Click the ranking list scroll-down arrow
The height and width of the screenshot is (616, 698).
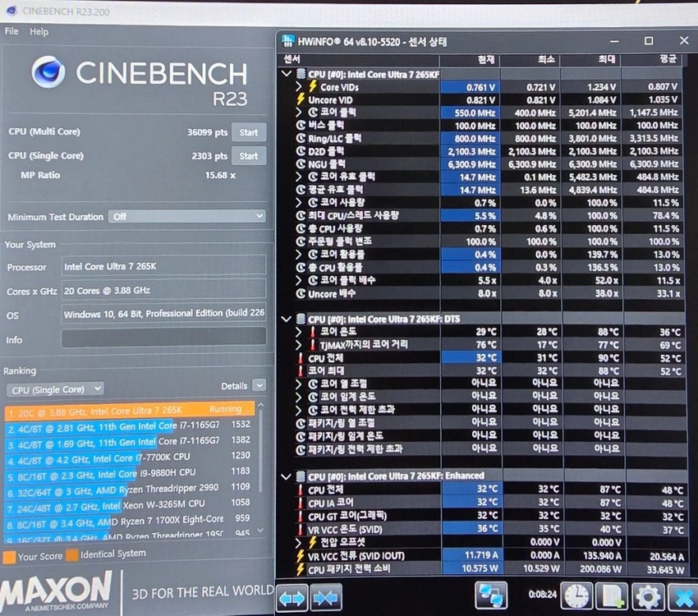tap(261, 530)
